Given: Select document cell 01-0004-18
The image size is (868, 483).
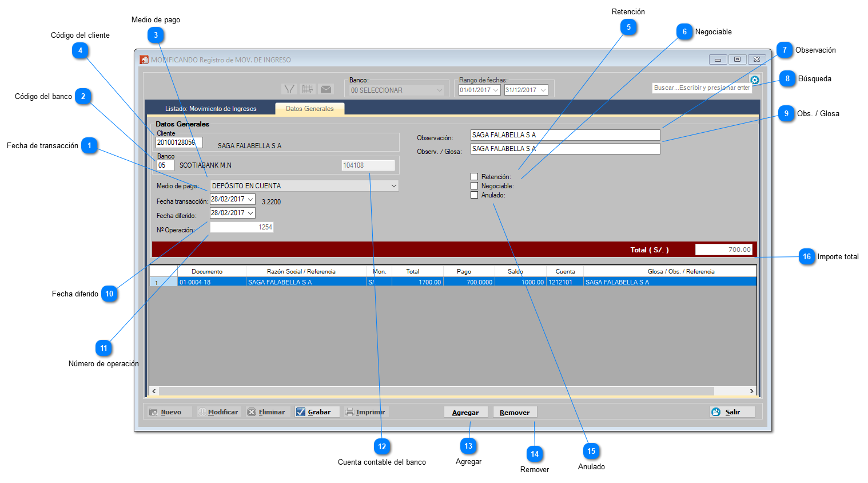Looking at the screenshot, I should (212, 282).
